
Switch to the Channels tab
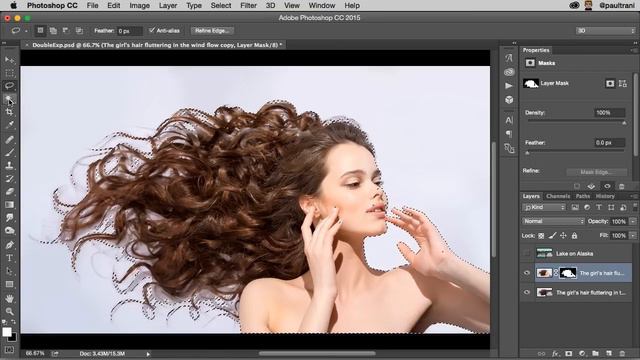click(558, 196)
